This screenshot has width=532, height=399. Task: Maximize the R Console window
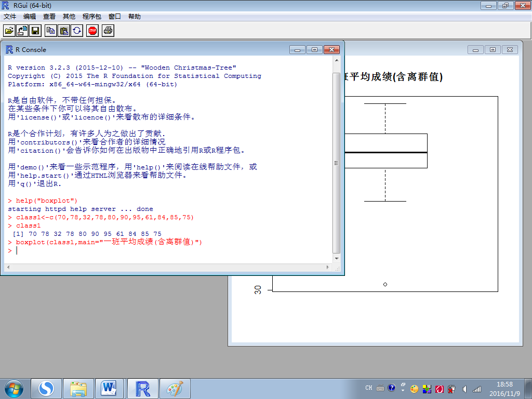coord(314,50)
